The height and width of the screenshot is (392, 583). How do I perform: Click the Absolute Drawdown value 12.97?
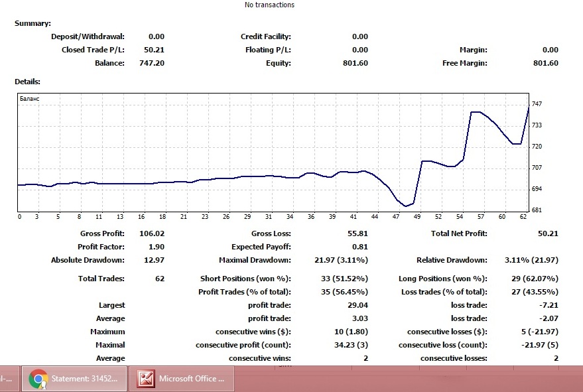(154, 261)
